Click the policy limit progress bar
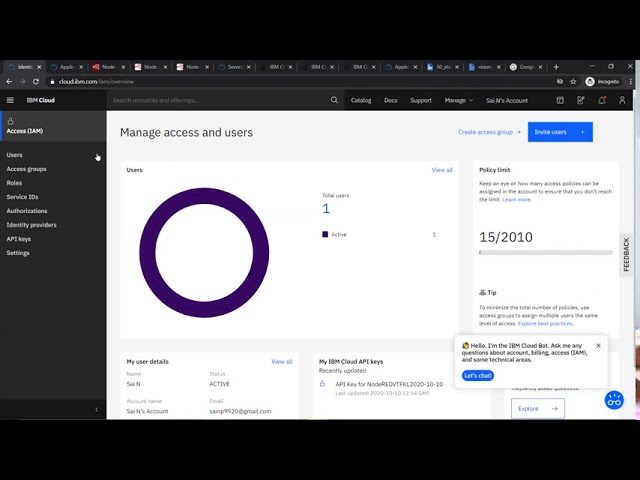640x480 pixels. (546, 253)
